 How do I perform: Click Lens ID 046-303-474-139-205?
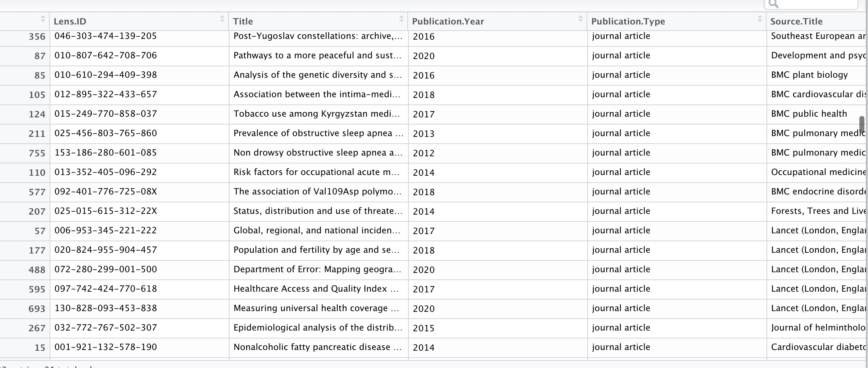tap(106, 36)
